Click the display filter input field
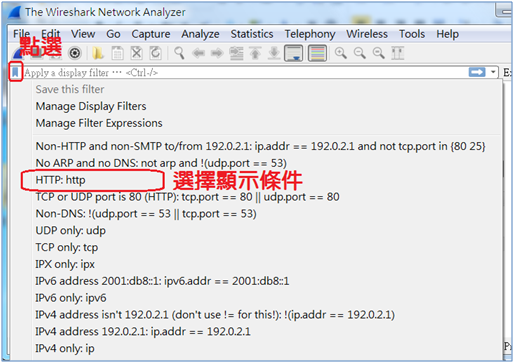Screen dimensions: 515x363 (x=245, y=72)
